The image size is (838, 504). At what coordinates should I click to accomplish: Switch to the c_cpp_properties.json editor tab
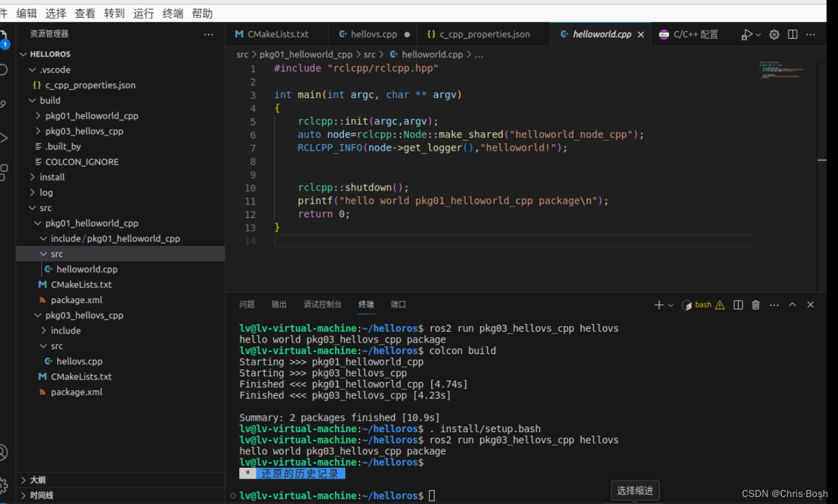pos(484,34)
